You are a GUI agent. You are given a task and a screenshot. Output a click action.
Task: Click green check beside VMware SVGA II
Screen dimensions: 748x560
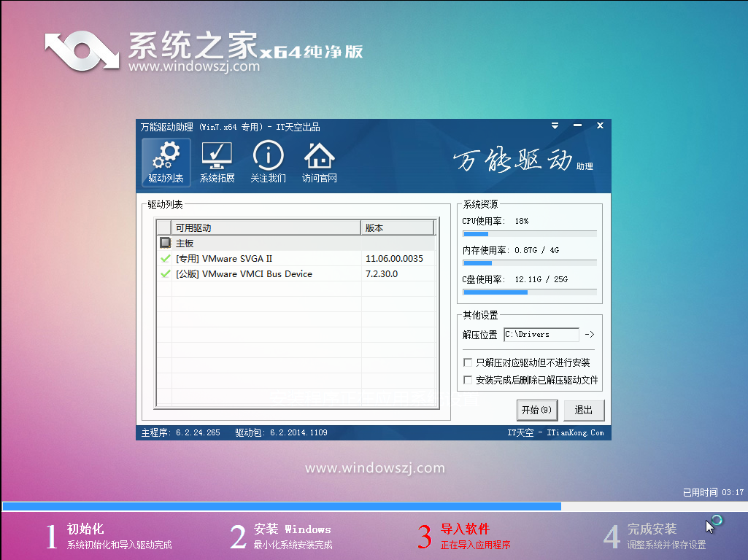pyautogui.click(x=164, y=259)
